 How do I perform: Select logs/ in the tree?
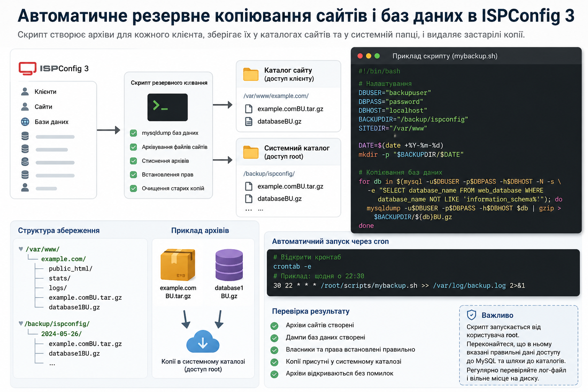point(58,288)
